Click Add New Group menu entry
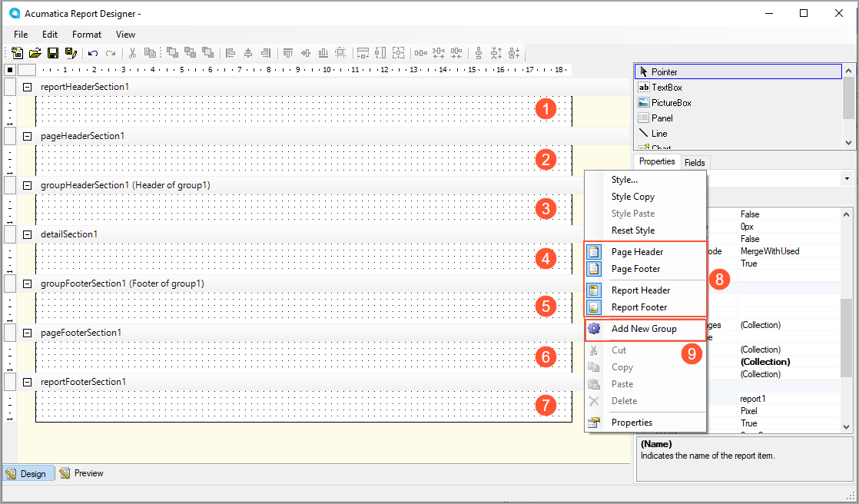 click(x=644, y=329)
